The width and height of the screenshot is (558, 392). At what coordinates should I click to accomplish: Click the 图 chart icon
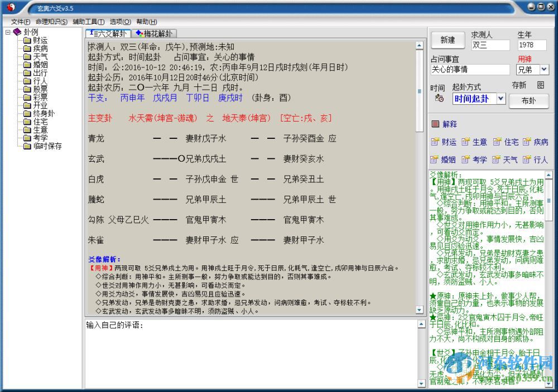[x=541, y=85]
